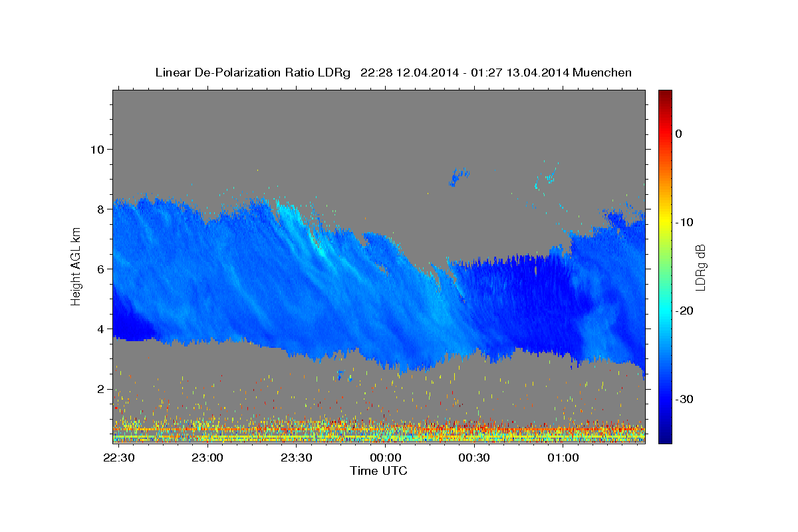798x532 pixels.
Task: Click the 22:30 time tick label
Action: tap(118, 458)
